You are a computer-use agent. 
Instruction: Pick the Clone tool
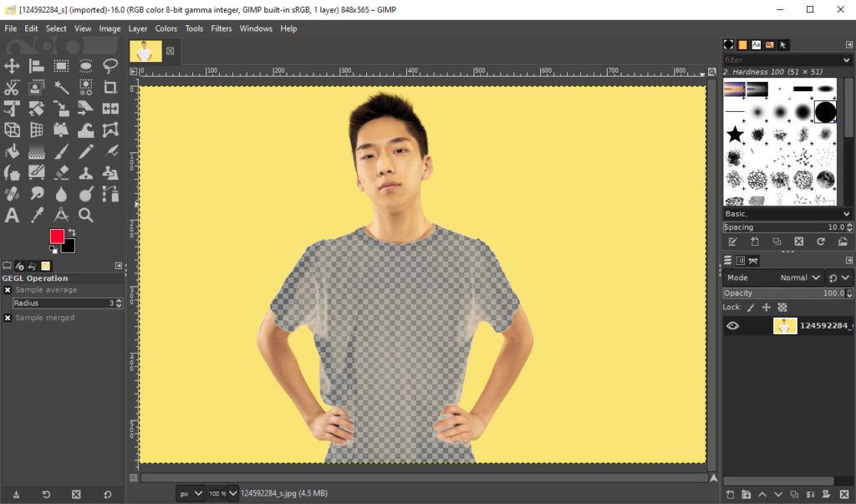coord(85,172)
